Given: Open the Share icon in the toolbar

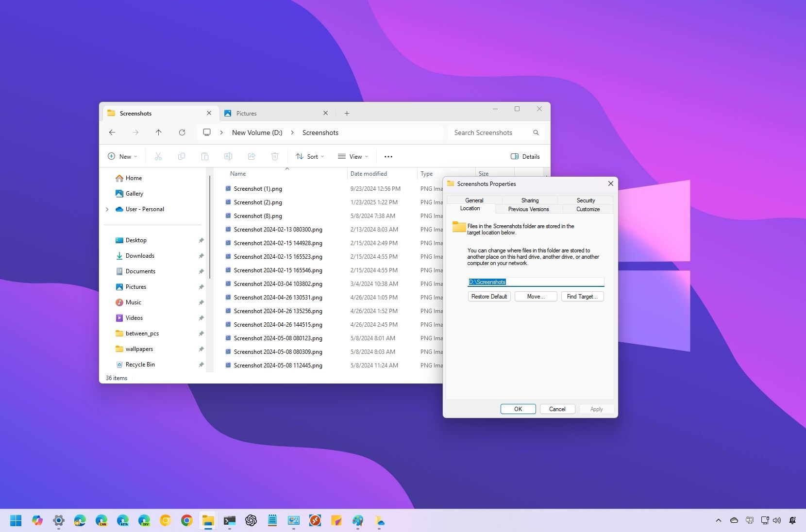Looking at the screenshot, I should pyautogui.click(x=252, y=156).
